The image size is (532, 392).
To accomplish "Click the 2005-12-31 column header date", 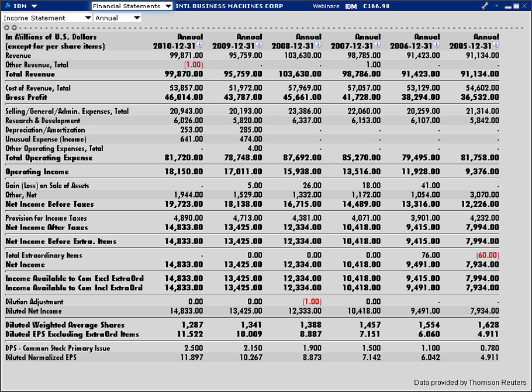I will tap(470, 46).
